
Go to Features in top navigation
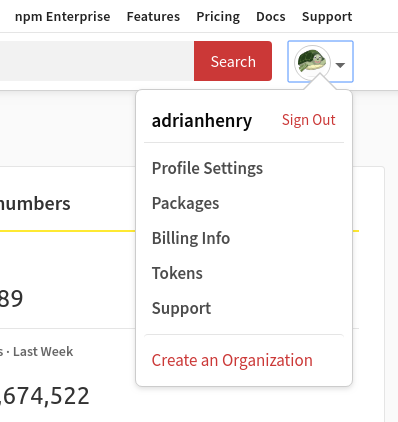click(153, 16)
